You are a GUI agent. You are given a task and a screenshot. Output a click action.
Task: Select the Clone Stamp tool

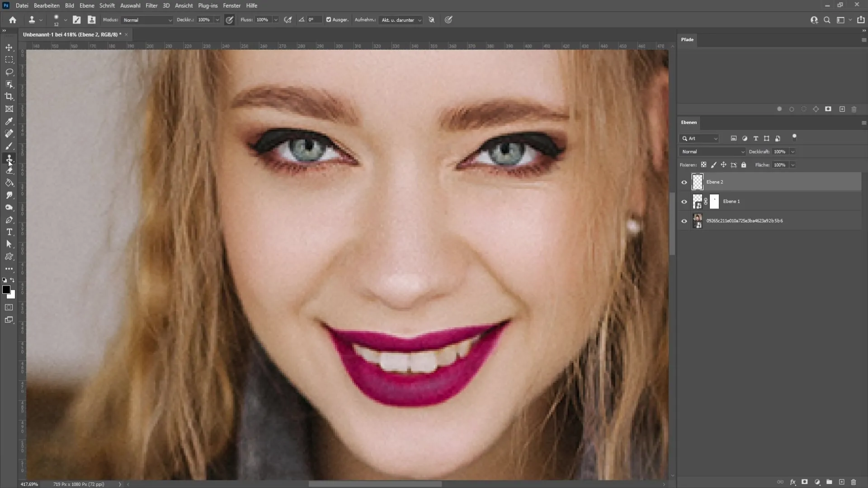click(9, 158)
